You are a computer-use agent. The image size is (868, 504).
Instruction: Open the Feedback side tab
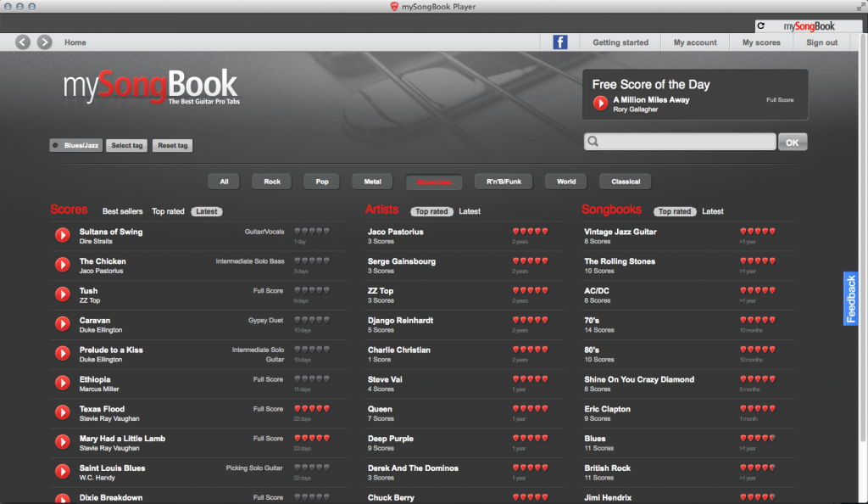(x=850, y=299)
